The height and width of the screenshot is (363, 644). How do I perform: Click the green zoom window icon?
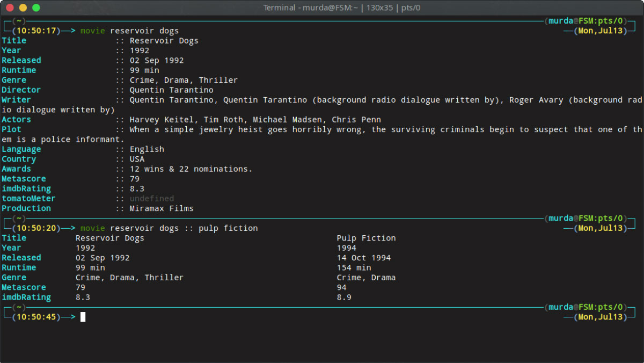tap(35, 8)
